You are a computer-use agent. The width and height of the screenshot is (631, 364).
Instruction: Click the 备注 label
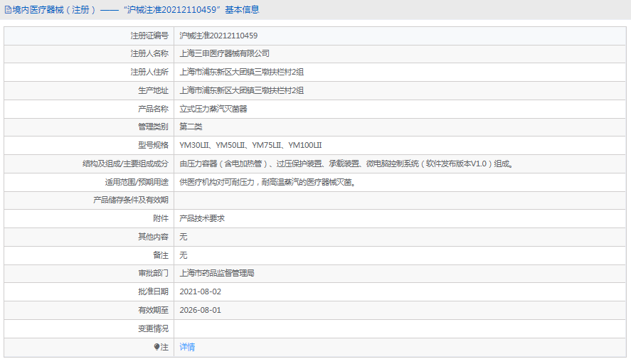click(x=161, y=255)
